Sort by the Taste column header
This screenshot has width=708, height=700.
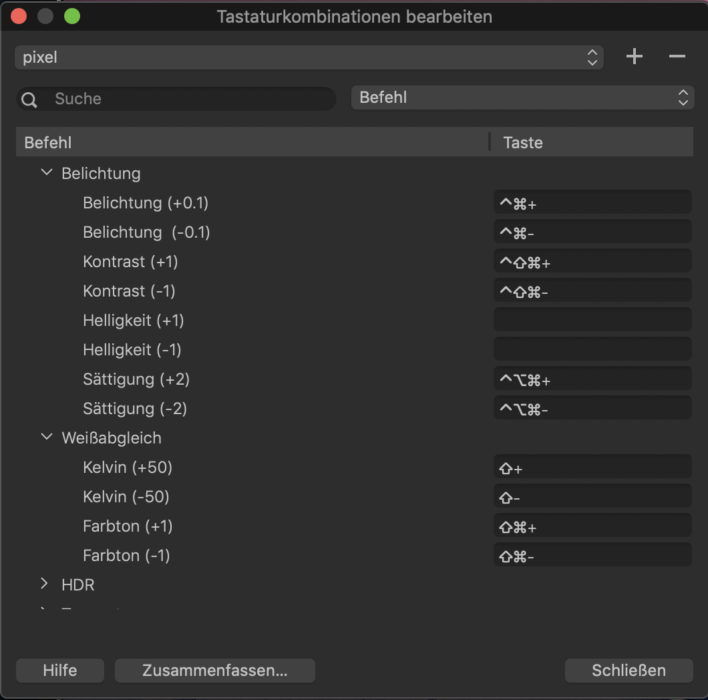[x=592, y=142]
